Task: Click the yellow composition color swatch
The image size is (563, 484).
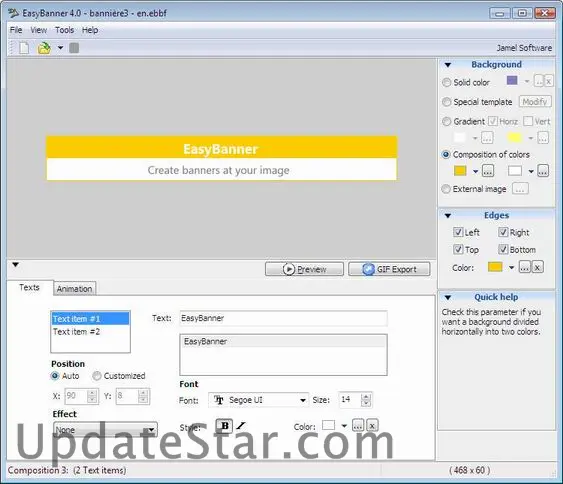Action: (x=460, y=171)
